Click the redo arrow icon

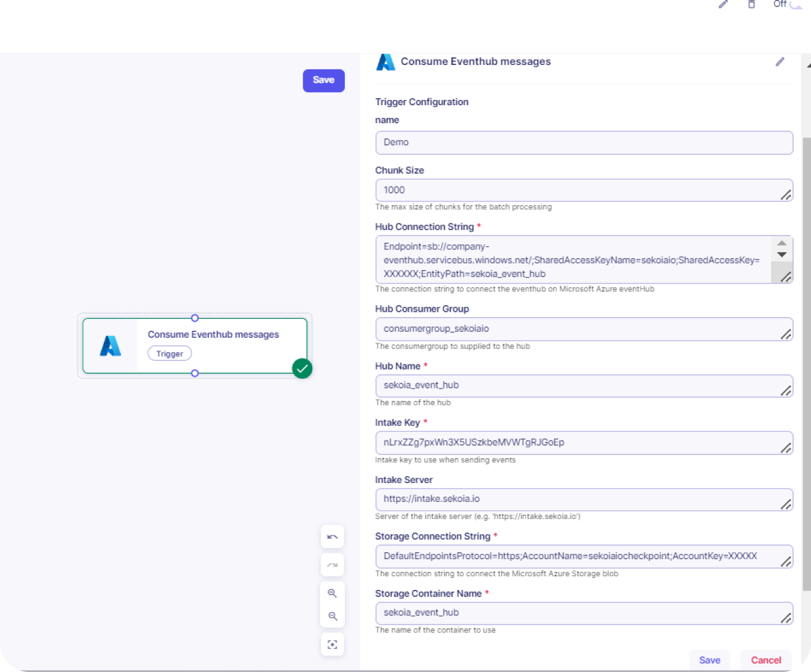coord(332,565)
